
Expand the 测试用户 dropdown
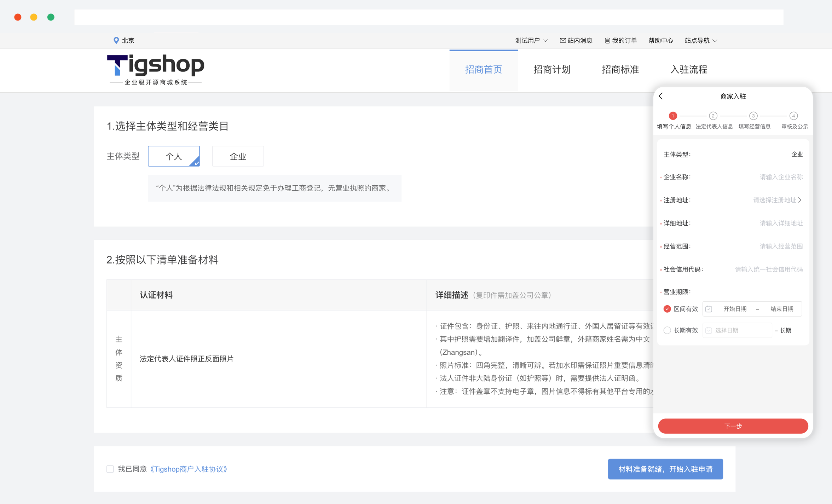click(x=531, y=40)
